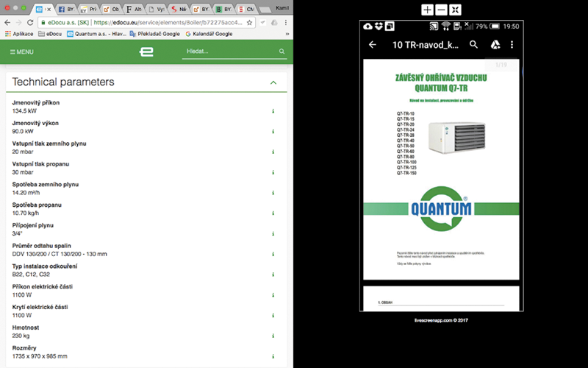Collapse the Technical parameters section chevron
Screen dimensions: 588x368
[273, 82]
